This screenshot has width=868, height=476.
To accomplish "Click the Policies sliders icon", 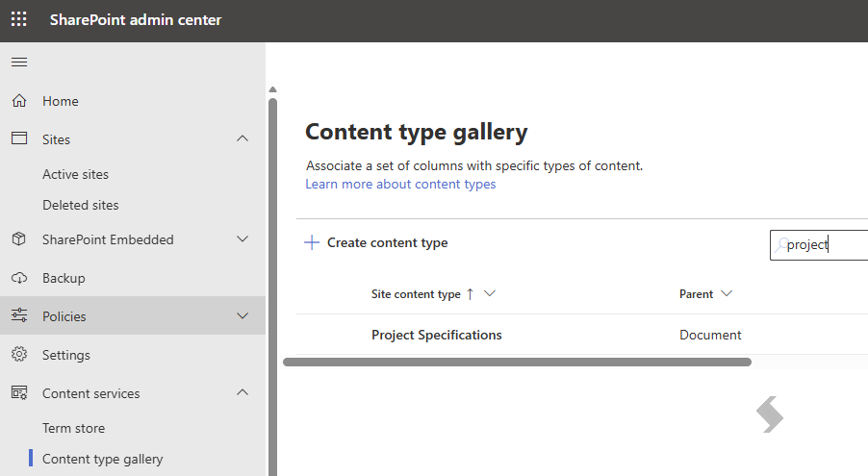I will click(19, 315).
